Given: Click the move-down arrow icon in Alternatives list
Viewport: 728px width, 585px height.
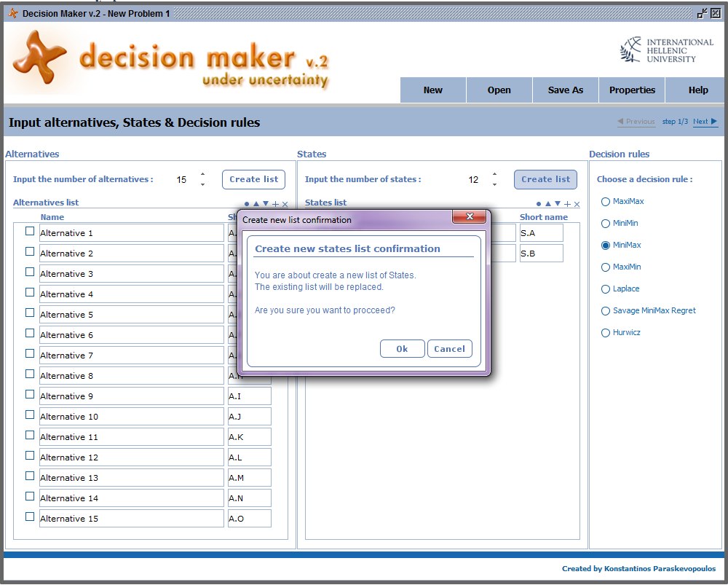Looking at the screenshot, I should tap(266, 205).
